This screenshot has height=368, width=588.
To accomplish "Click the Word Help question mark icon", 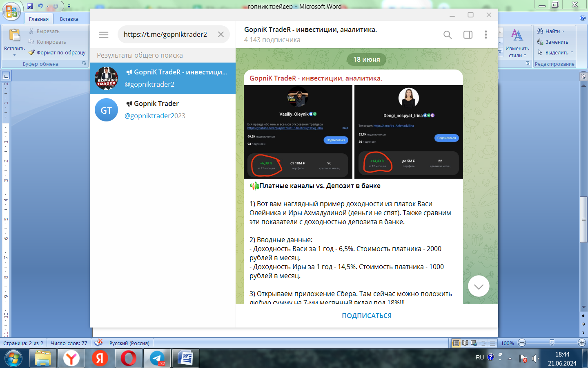I will (583, 18).
